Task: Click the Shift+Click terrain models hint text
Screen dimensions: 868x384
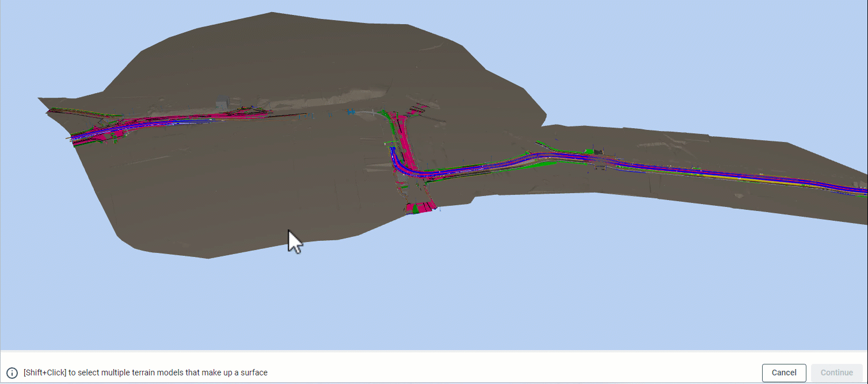Action: (145, 373)
